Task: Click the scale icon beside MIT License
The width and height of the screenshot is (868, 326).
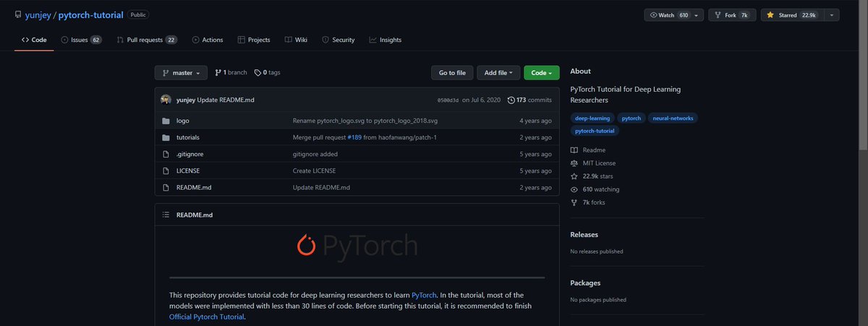Action: [574, 163]
